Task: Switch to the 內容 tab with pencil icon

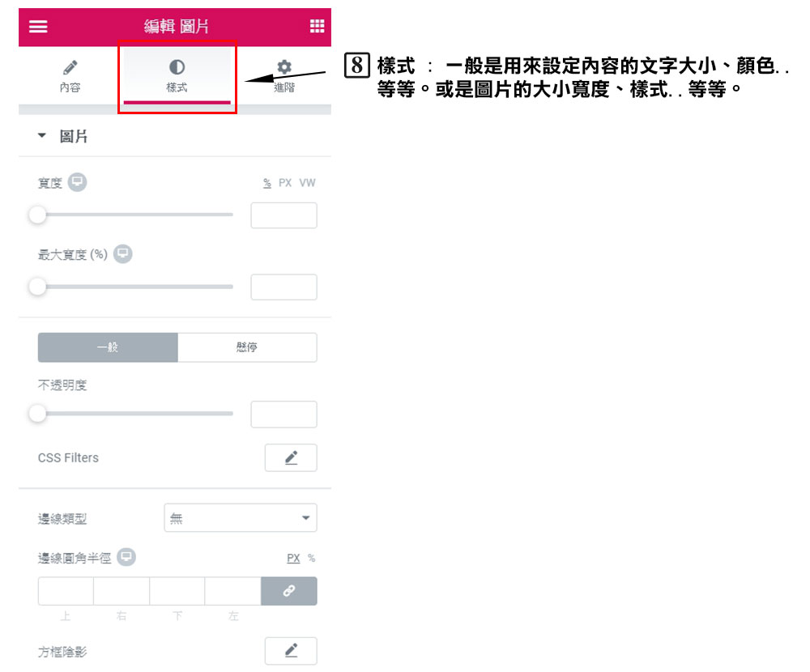Action: click(x=70, y=76)
